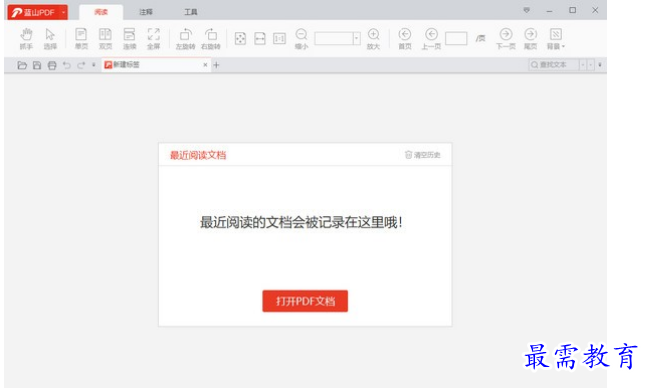This screenshot has width=646, height=388.
Task: Click the fit-page zoom icon
Action: (x=240, y=39)
